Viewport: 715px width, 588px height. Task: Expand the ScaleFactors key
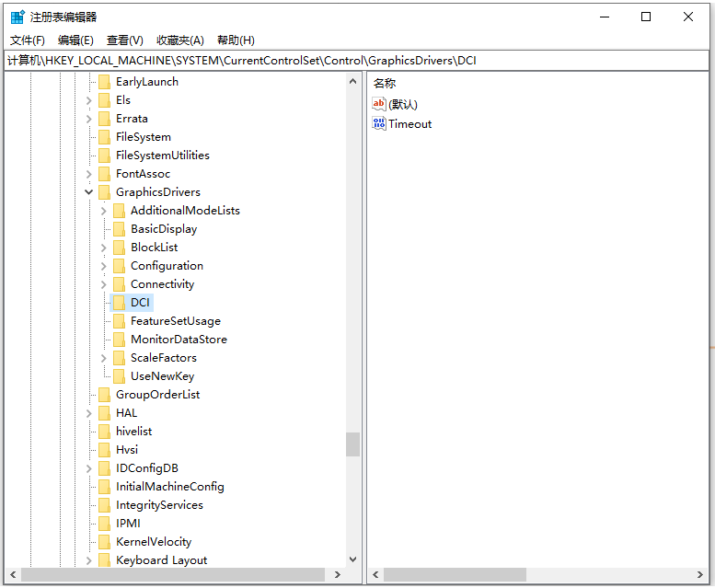tap(104, 358)
